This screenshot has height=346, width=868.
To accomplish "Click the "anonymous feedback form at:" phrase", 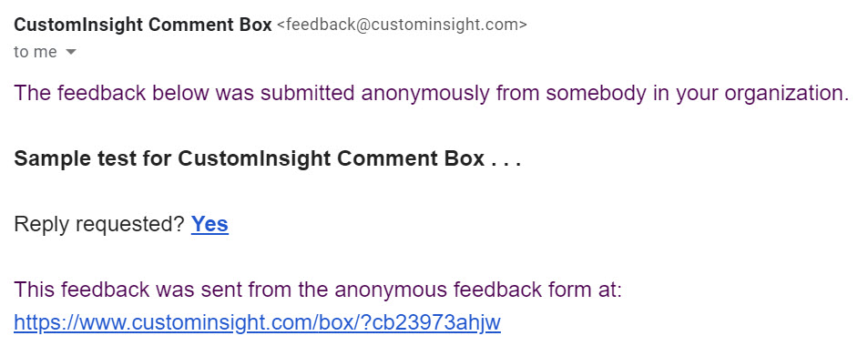I will [x=478, y=290].
